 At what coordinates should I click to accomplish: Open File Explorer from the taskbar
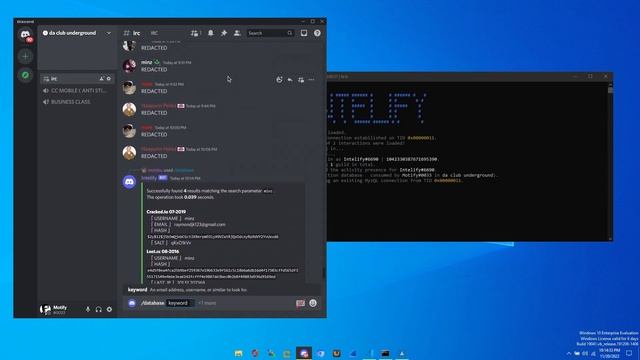coord(239,353)
